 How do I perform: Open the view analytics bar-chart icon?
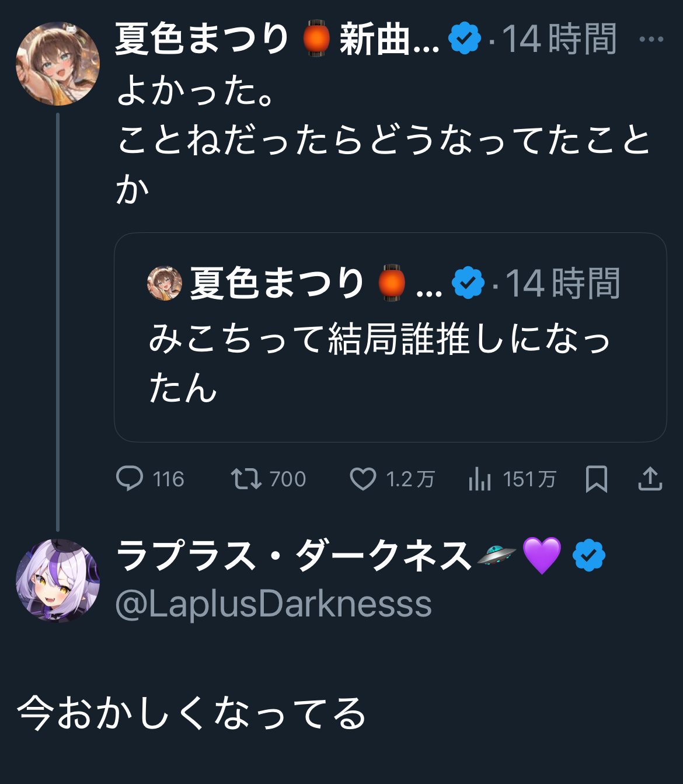pyautogui.click(x=479, y=479)
